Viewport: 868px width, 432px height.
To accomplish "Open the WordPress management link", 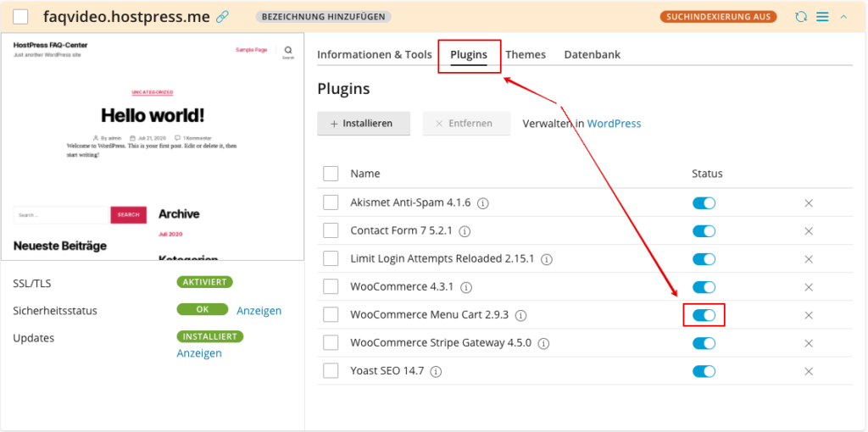I will pyautogui.click(x=614, y=124).
